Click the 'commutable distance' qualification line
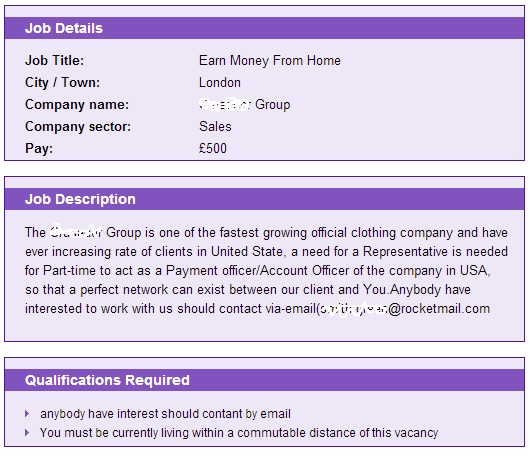The image size is (531, 460). [239, 433]
